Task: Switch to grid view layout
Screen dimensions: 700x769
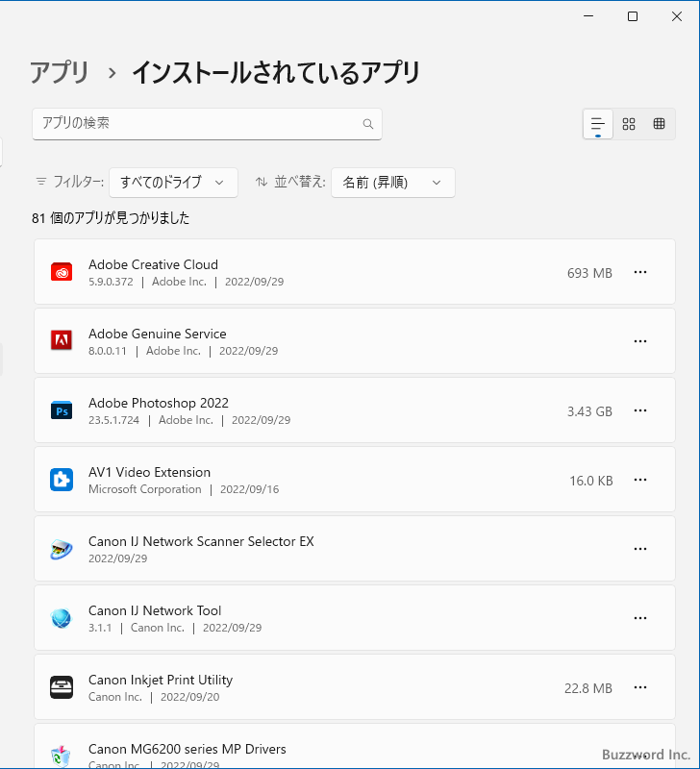Action: pos(629,124)
